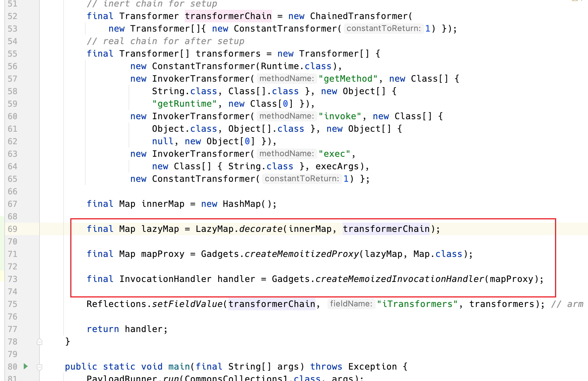588x381 pixels.
Task: Click line number 69 in the gutter
Action: (x=13, y=229)
